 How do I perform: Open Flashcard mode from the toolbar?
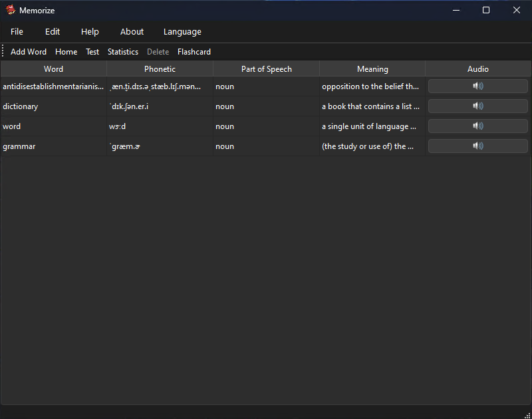point(194,52)
